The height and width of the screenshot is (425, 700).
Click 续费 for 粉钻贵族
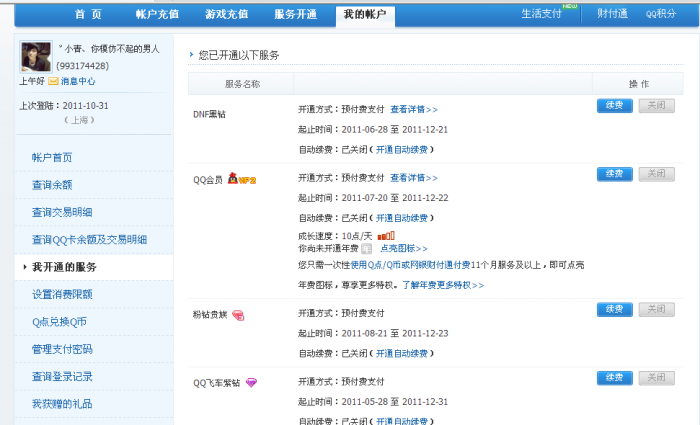pos(615,309)
